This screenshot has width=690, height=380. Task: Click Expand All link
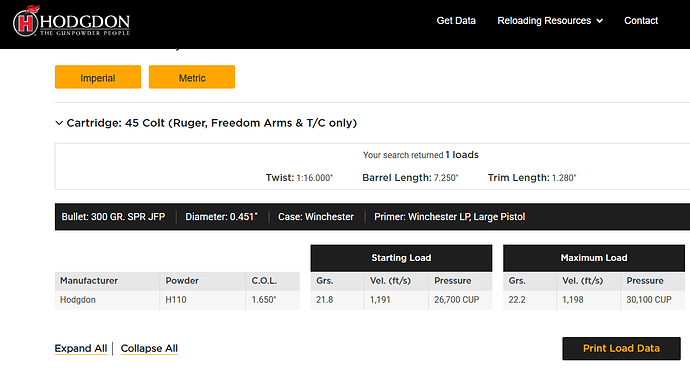(x=81, y=348)
